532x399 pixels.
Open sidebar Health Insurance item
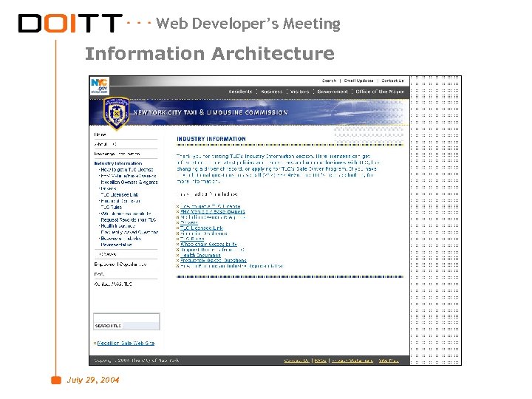tap(118, 226)
